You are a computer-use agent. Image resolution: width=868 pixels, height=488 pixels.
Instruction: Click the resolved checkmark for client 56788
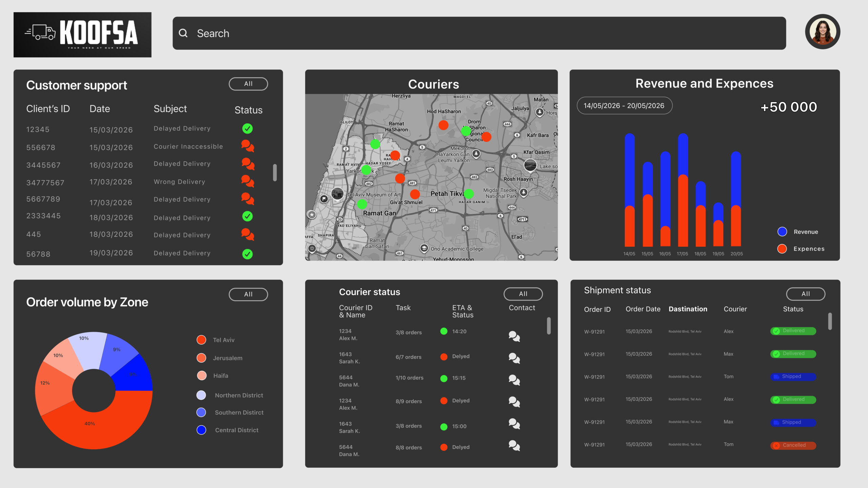(248, 254)
